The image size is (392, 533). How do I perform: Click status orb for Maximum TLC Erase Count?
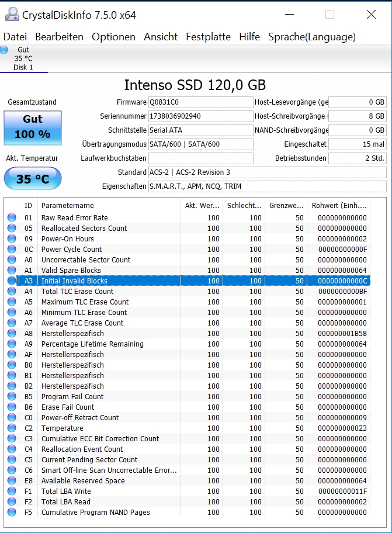pyautogui.click(x=12, y=302)
